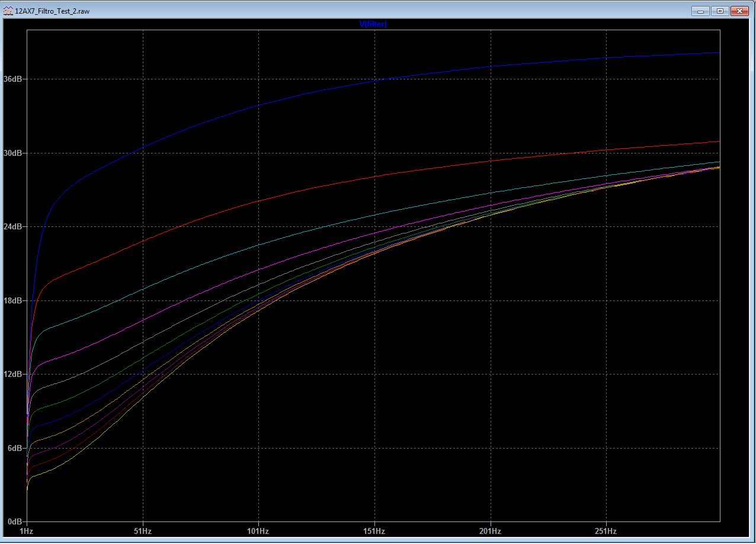Click the 12dB vertical axis label
The image size is (756, 544).
pos(12,375)
